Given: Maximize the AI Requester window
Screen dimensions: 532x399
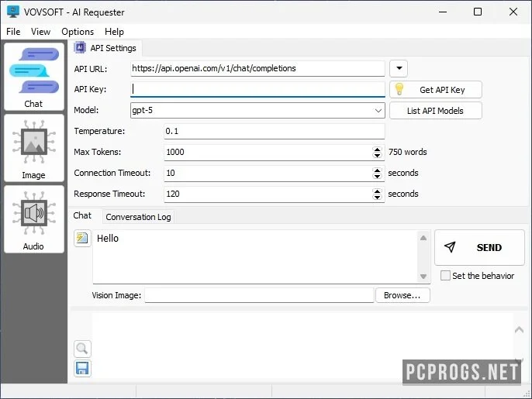Looking at the screenshot, I should 478,12.
